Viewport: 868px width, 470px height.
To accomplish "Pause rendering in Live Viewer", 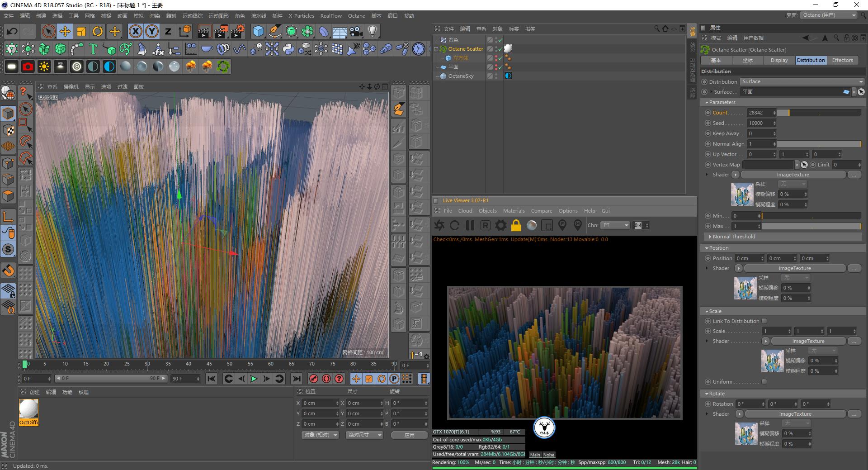I will [470, 225].
